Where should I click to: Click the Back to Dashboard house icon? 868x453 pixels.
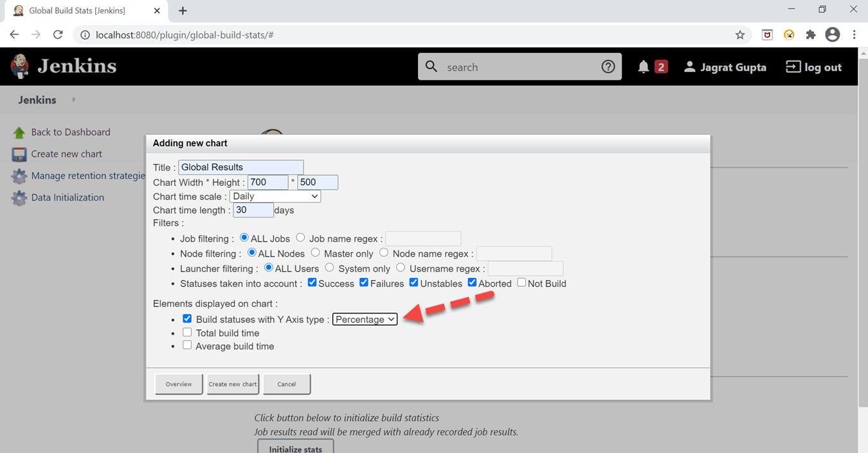coord(18,131)
